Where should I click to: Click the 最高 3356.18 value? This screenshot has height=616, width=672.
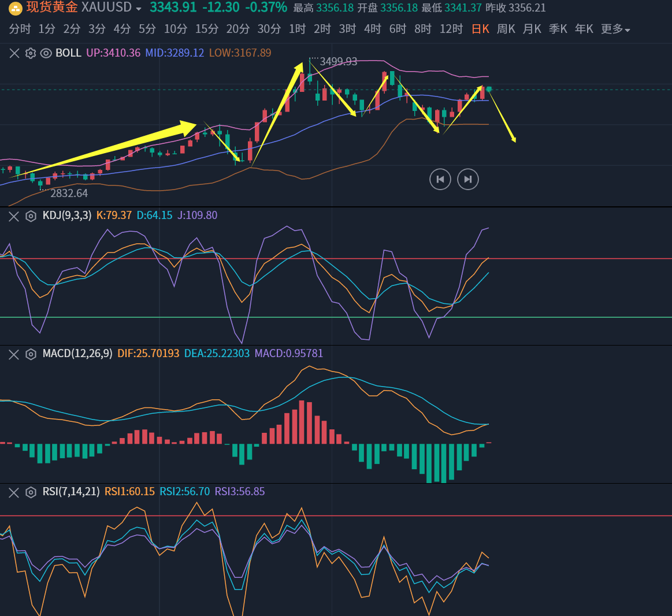pos(324,8)
